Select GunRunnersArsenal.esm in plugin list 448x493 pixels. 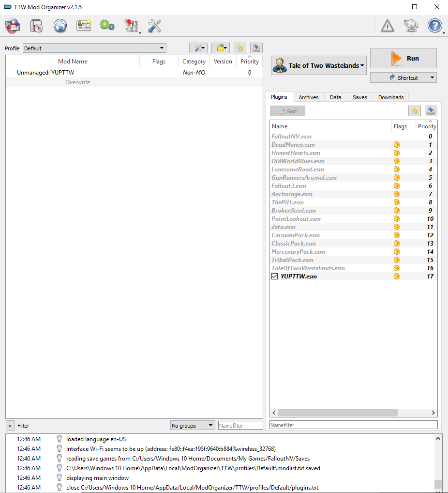pos(354,178)
